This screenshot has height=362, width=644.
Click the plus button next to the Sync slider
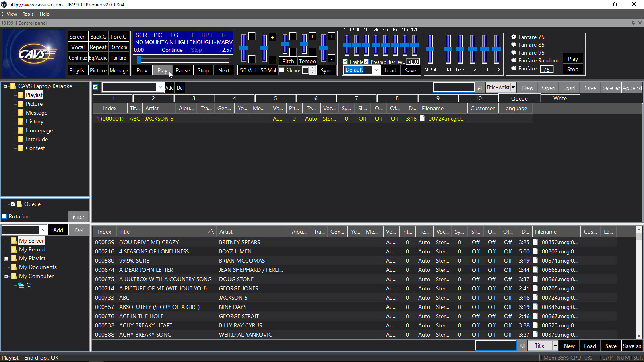click(332, 37)
